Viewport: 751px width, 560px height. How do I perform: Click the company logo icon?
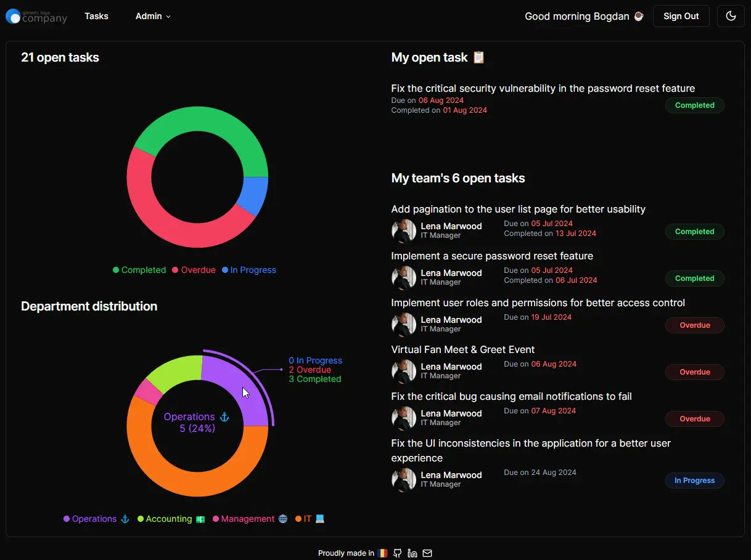point(13,17)
